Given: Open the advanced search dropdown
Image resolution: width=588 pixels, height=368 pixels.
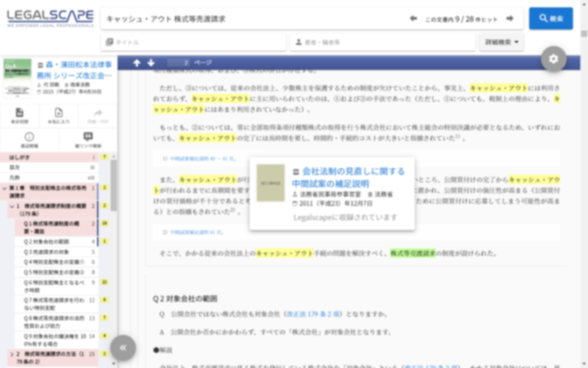Looking at the screenshot, I should pyautogui.click(x=501, y=42).
